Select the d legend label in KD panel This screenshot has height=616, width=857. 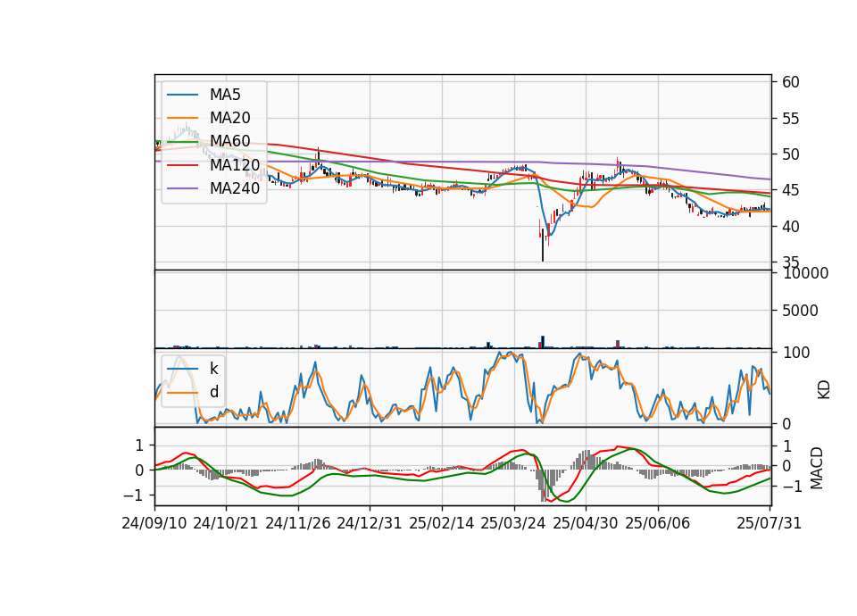(213, 392)
